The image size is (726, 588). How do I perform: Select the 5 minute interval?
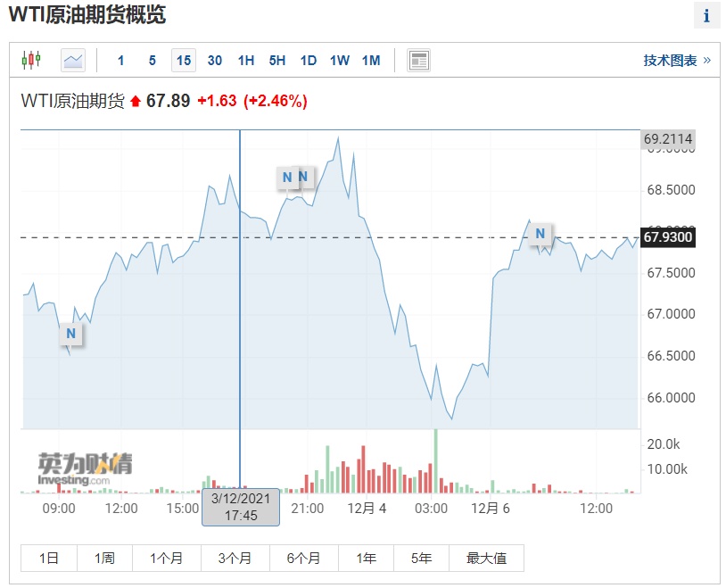pyautogui.click(x=153, y=61)
